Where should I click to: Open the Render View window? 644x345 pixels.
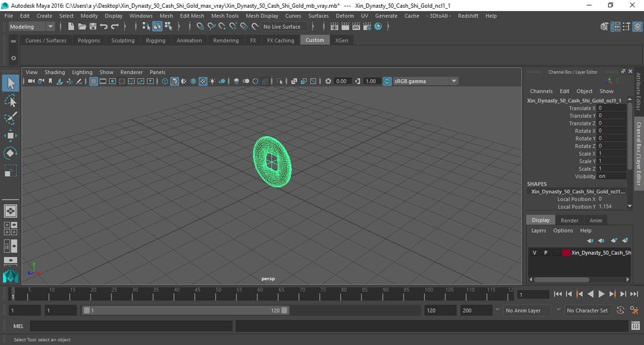click(x=334, y=27)
